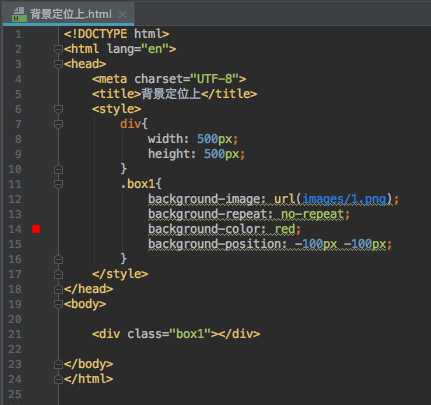Click the background-position property name
The height and width of the screenshot is (405, 431).
[x=215, y=244]
